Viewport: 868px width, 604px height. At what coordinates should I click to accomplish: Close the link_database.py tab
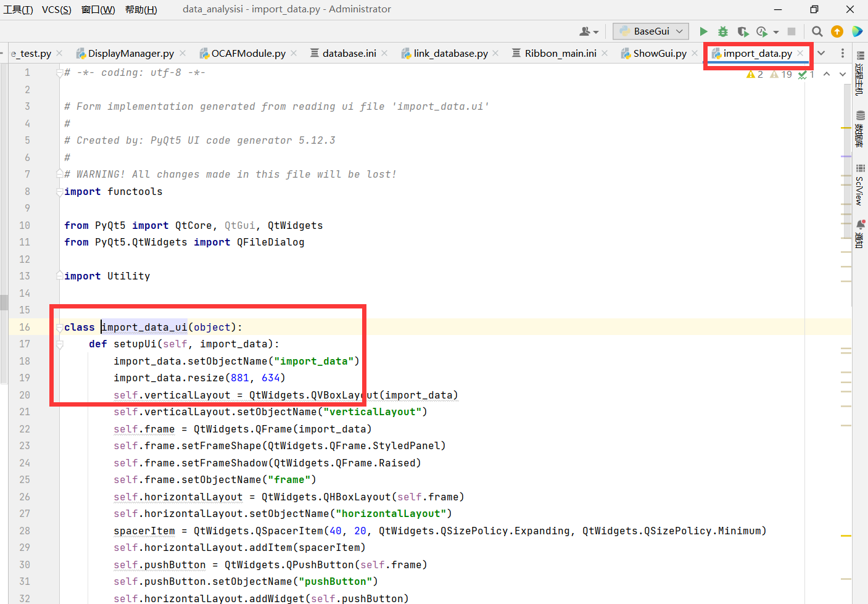coord(496,53)
